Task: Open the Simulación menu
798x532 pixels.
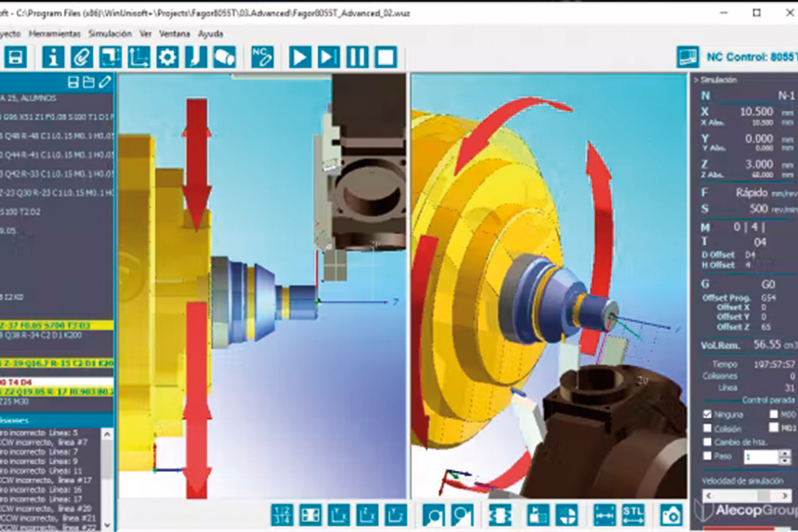Action: (110, 34)
